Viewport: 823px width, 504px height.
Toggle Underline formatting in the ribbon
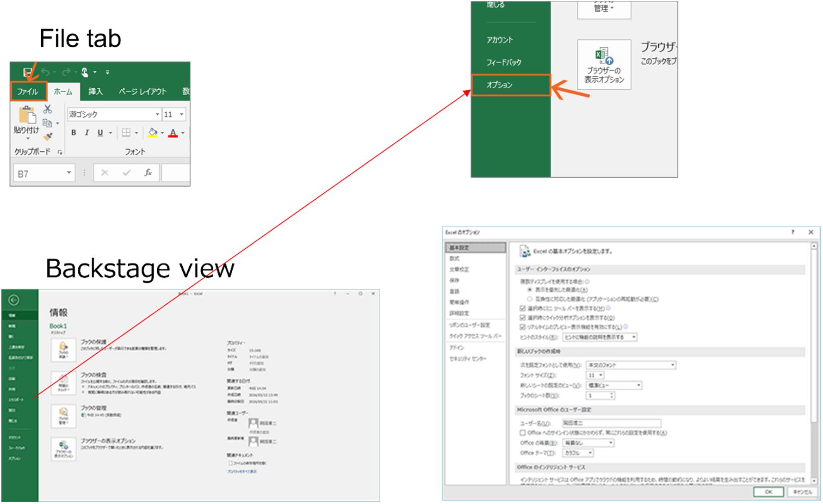pyautogui.click(x=100, y=133)
